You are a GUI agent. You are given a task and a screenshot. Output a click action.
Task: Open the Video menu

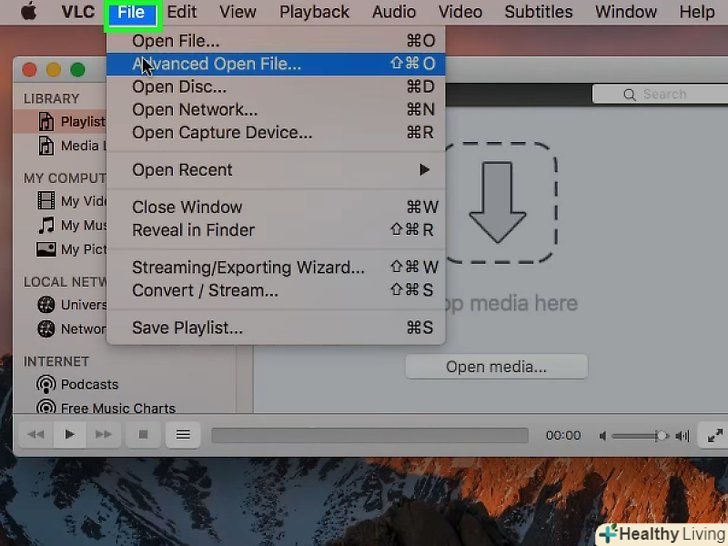[x=460, y=12]
